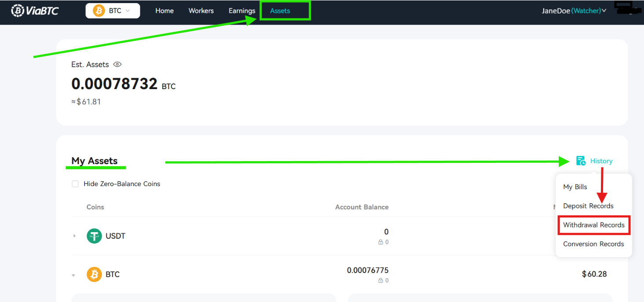Toggle the eye icon beside Est. Assets
The height and width of the screenshot is (302, 644).
(x=117, y=65)
